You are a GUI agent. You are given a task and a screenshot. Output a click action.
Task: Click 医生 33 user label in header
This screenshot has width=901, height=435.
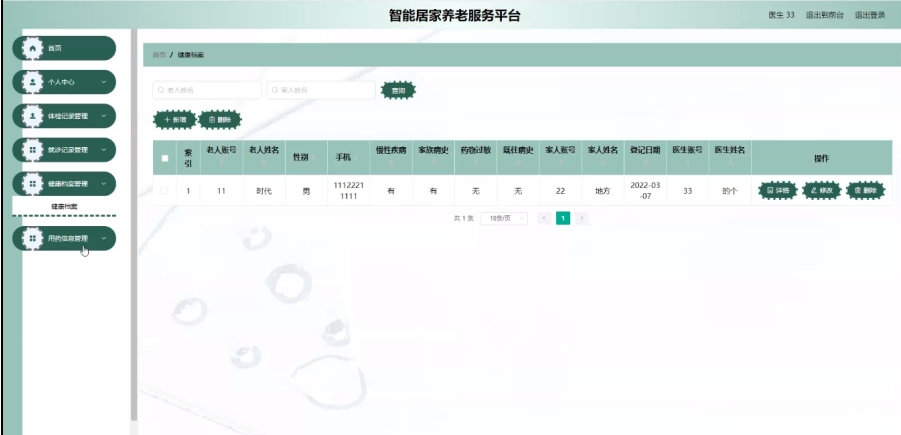coord(781,16)
